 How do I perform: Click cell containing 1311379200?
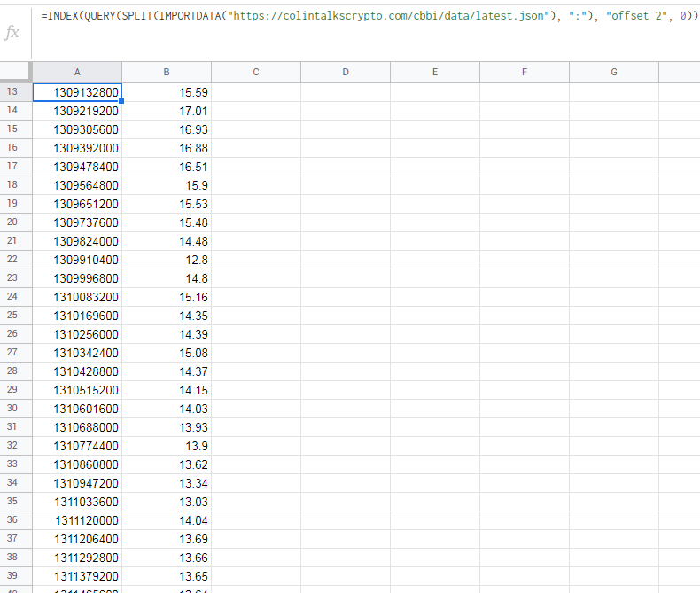(77, 576)
